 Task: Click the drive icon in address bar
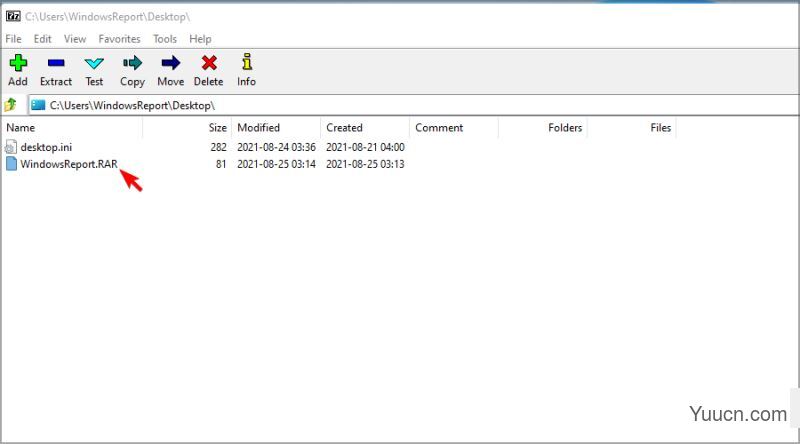[x=38, y=105]
